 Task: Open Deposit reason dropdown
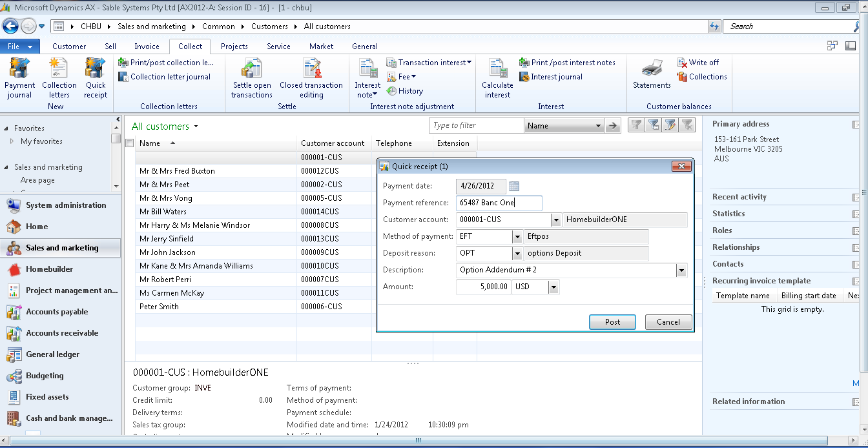point(517,254)
